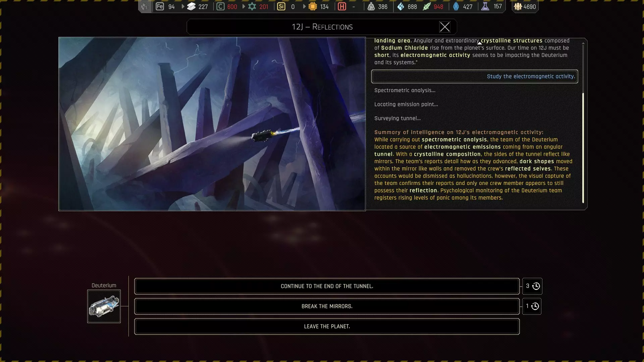Click the clock icon beside Continue option
The height and width of the screenshot is (362, 644).
pos(536,286)
